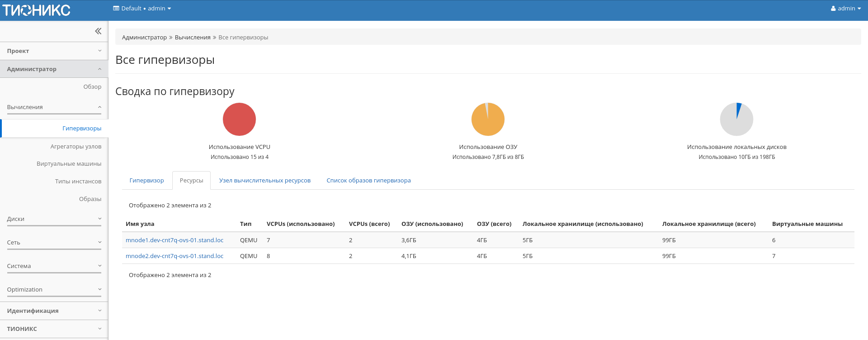Open the admin user menu
The image size is (868, 340).
pos(845,9)
